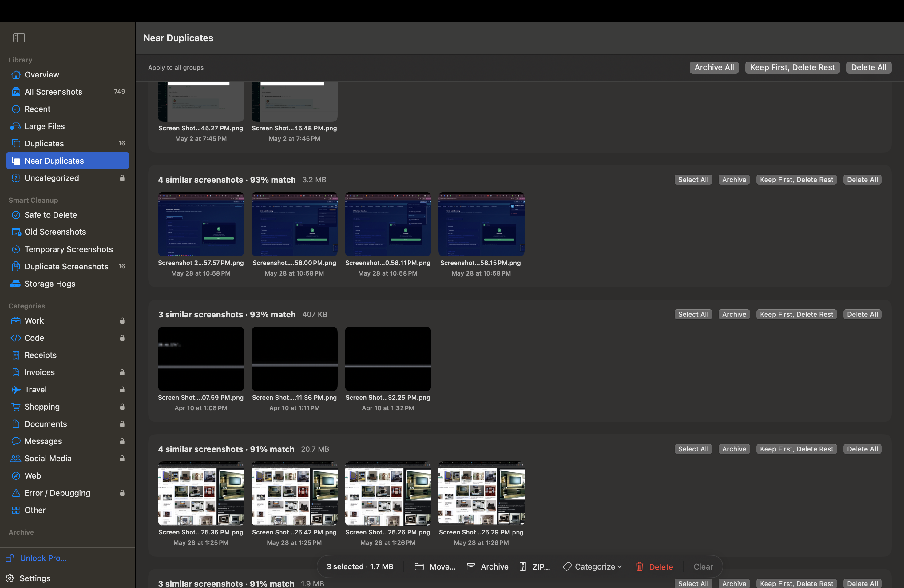This screenshot has height=588, width=904.
Task: Open the Documents category
Action: 68,424
